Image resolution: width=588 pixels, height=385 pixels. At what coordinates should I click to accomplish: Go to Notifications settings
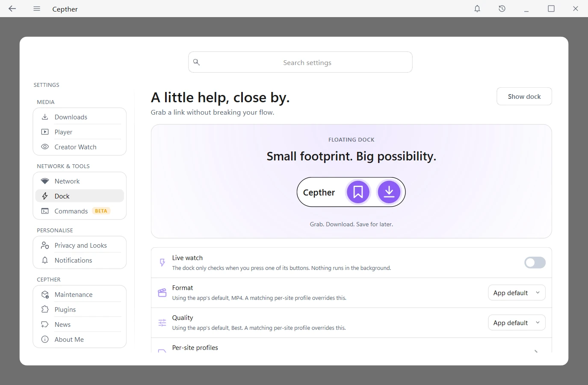click(80, 260)
